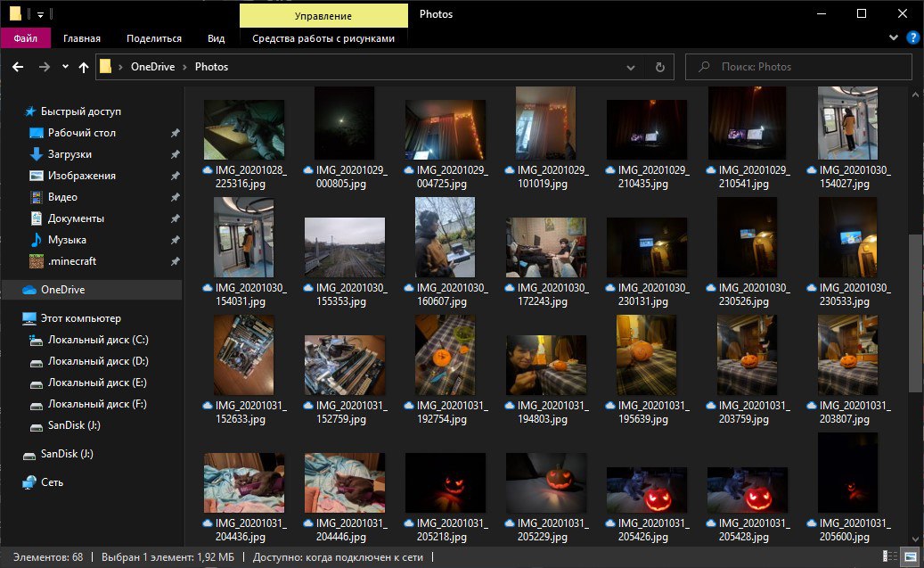Viewport: 924px width, 568px height.
Task: Open Рабочий стол in the navigation pane
Action: coord(81,133)
